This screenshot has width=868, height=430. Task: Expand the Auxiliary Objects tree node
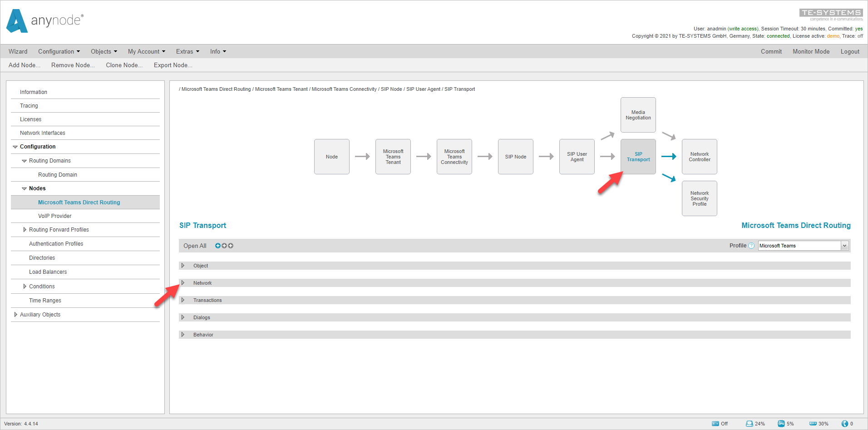tap(15, 315)
